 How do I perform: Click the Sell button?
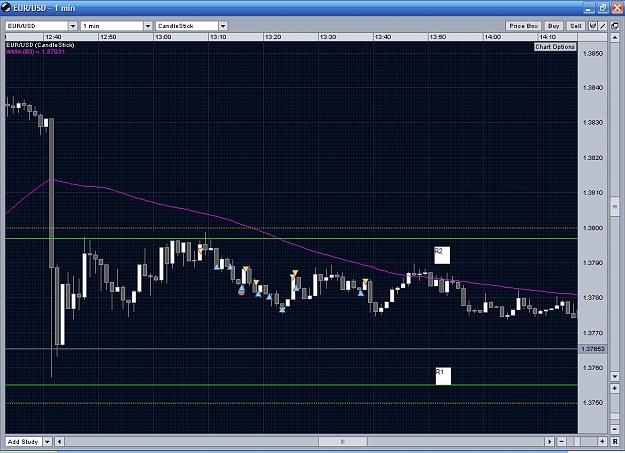pos(576,26)
